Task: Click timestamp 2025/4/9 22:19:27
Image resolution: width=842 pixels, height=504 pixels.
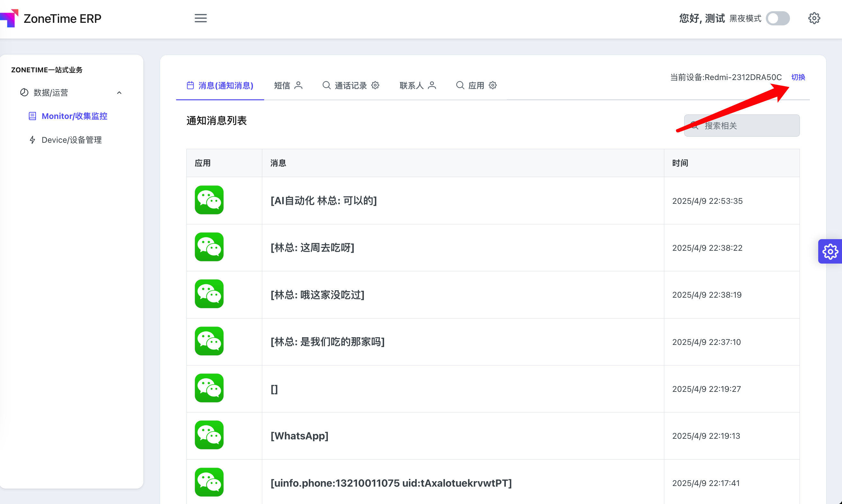Action: point(706,389)
